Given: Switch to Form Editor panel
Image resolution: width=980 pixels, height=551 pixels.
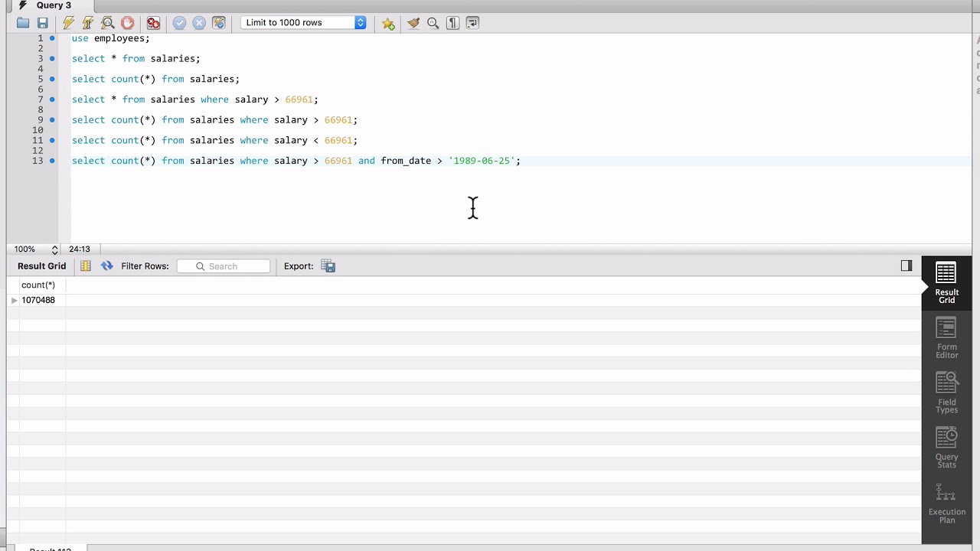Looking at the screenshot, I should (946, 339).
